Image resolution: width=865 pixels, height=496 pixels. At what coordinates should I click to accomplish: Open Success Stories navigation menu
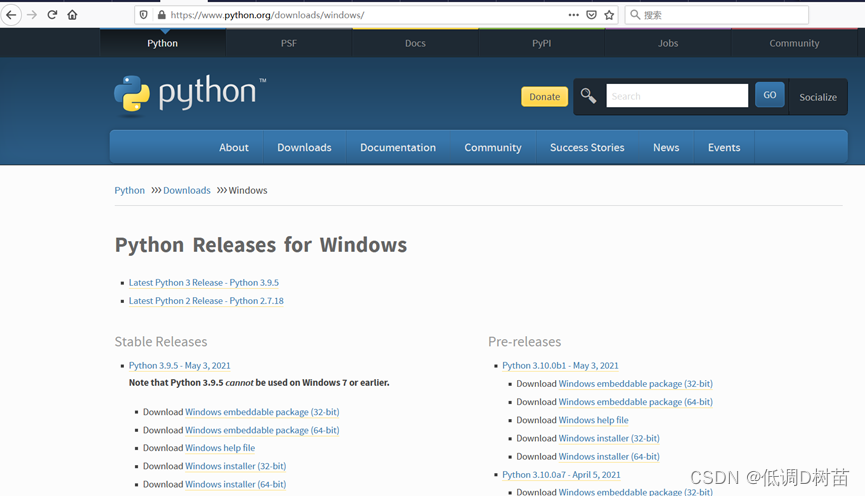(x=587, y=147)
